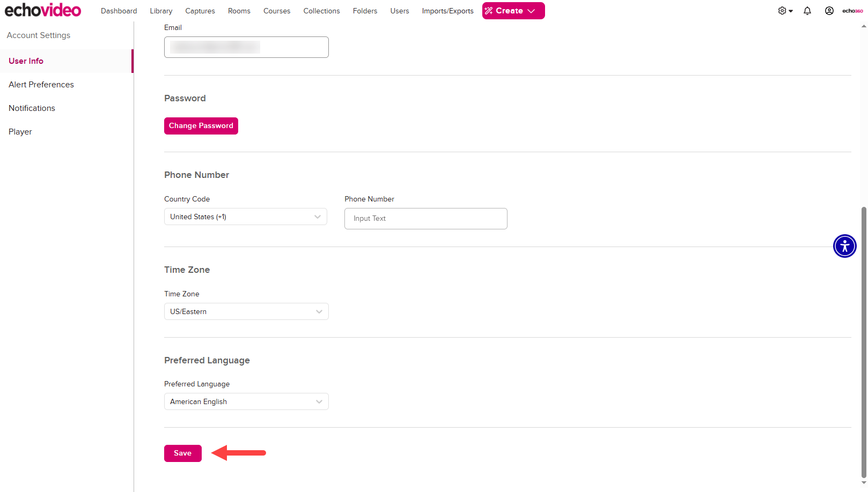Navigate to Imports/Exports
The height and width of the screenshot is (492, 868).
click(447, 11)
